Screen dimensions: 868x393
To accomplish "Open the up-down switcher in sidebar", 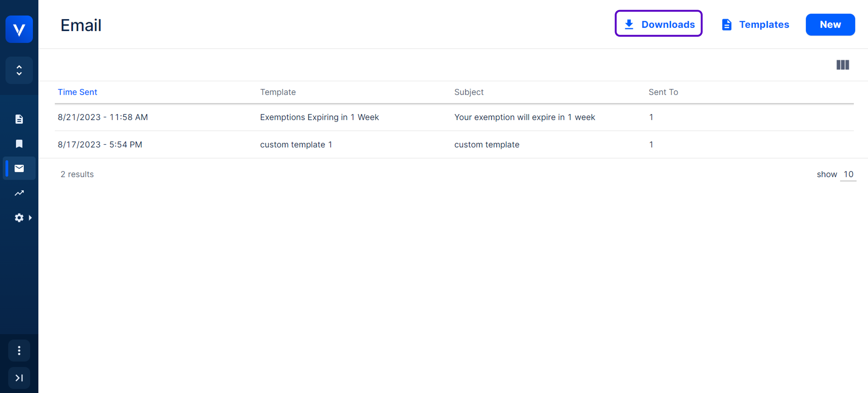I will click(x=19, y=70).
